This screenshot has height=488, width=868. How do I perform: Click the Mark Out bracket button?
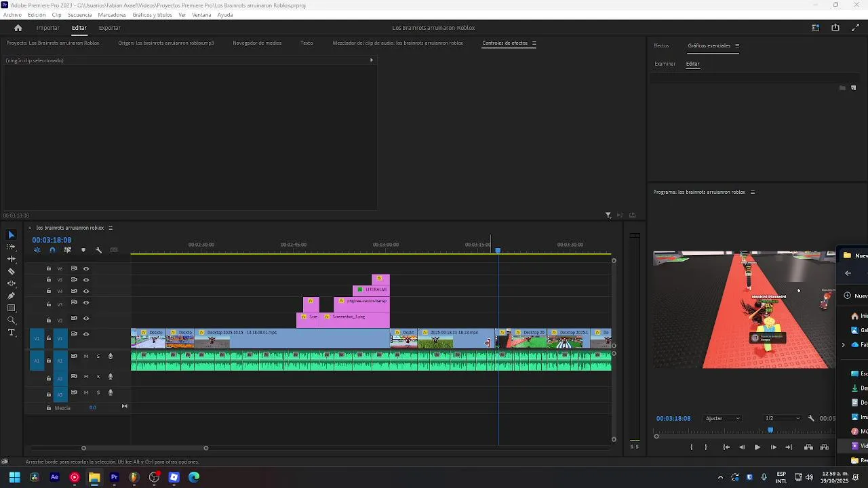click(x=706, y=447)
